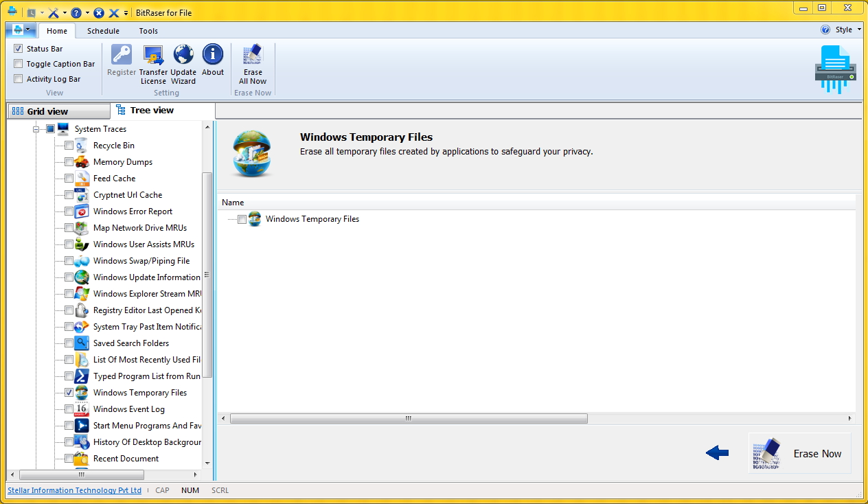868x504 pixels.
Task: Click the tree panel vertical scrollbar thumb
Action: [207, 275]
